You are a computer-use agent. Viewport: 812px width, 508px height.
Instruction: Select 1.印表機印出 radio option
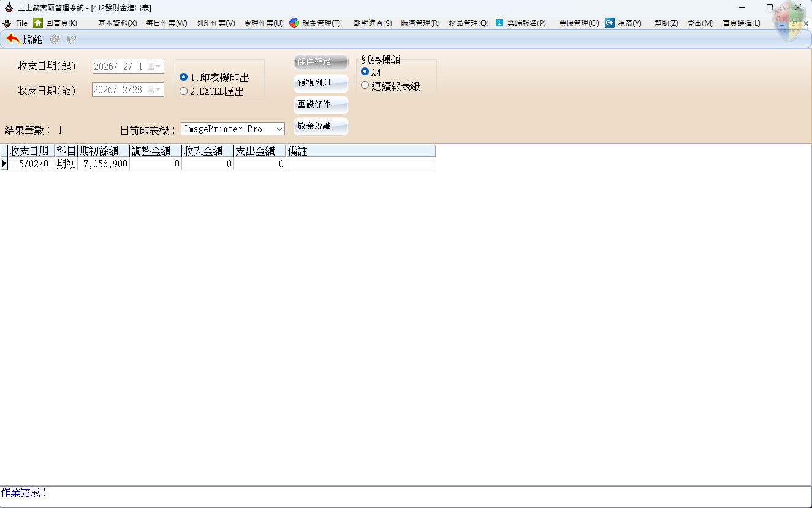183,77
